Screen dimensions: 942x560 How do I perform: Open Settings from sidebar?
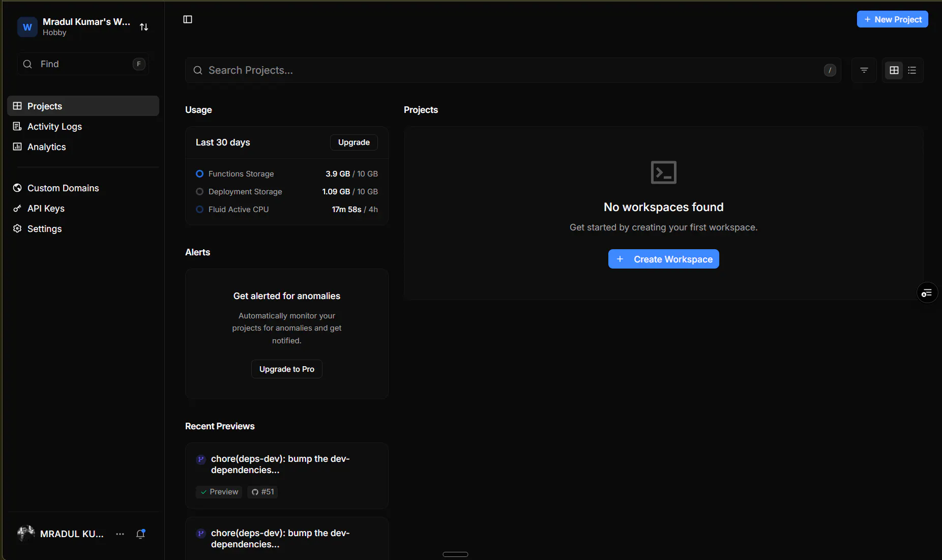[x=83, y=228]
